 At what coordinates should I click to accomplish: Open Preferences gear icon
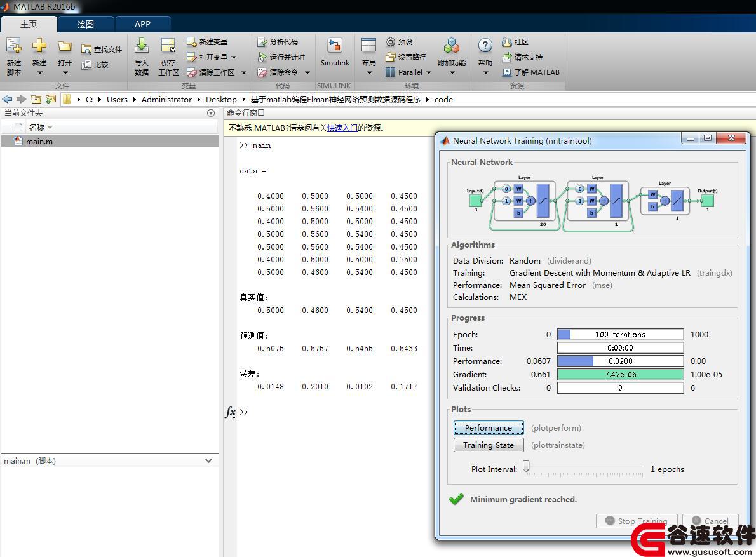tap(391, 42)
